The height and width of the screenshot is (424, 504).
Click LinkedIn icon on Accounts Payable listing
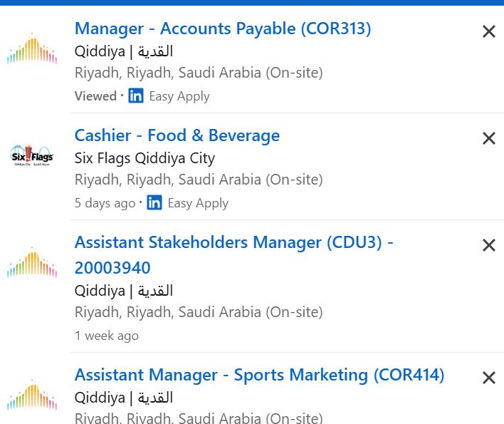click(x=136, y=95)
